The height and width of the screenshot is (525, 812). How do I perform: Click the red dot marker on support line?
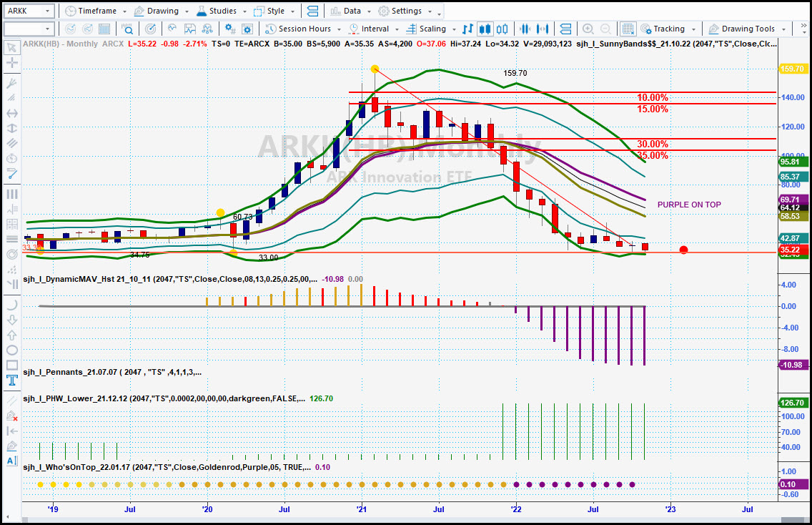click(683, 250)
